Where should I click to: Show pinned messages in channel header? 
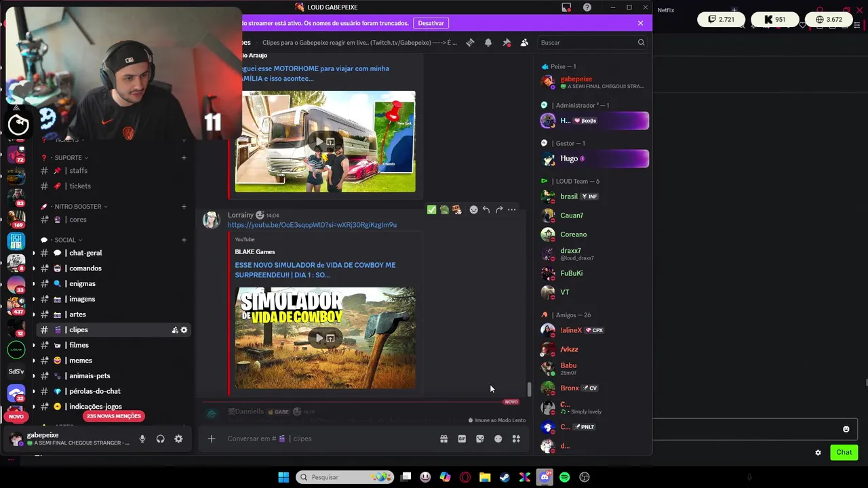click(507, 42)
